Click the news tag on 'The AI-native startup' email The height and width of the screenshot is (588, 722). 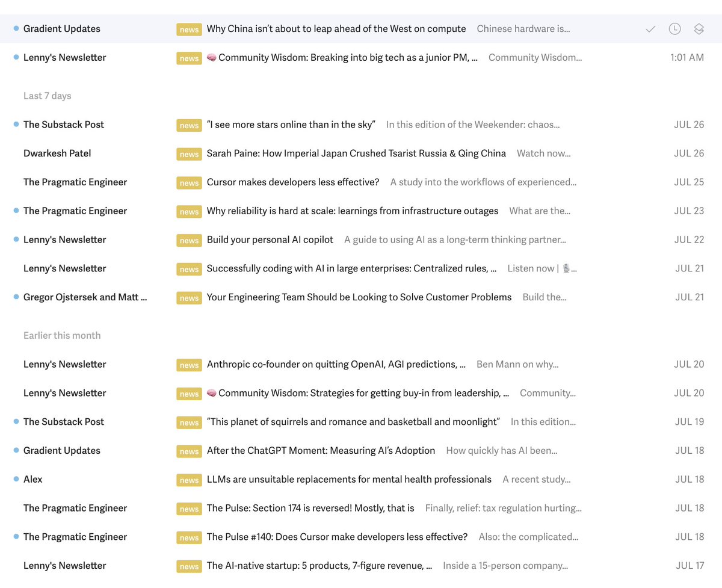point(189,566)
